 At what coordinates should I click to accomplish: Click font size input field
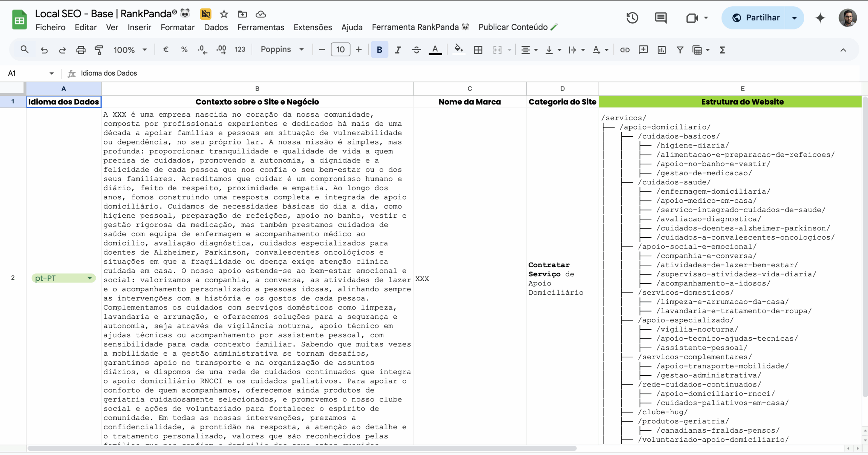tap(340, 50)
